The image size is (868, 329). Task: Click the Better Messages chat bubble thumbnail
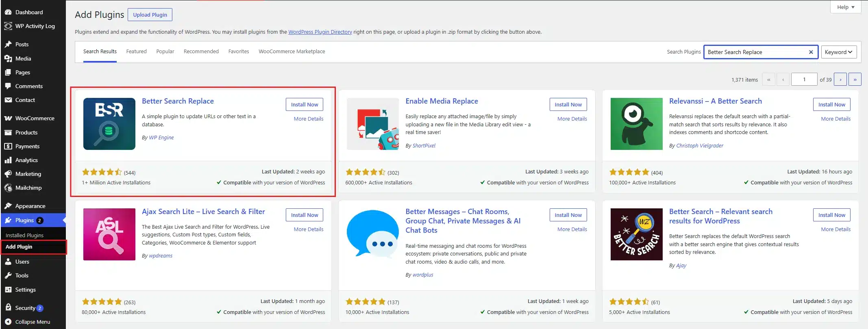click(x=373, y=234)
